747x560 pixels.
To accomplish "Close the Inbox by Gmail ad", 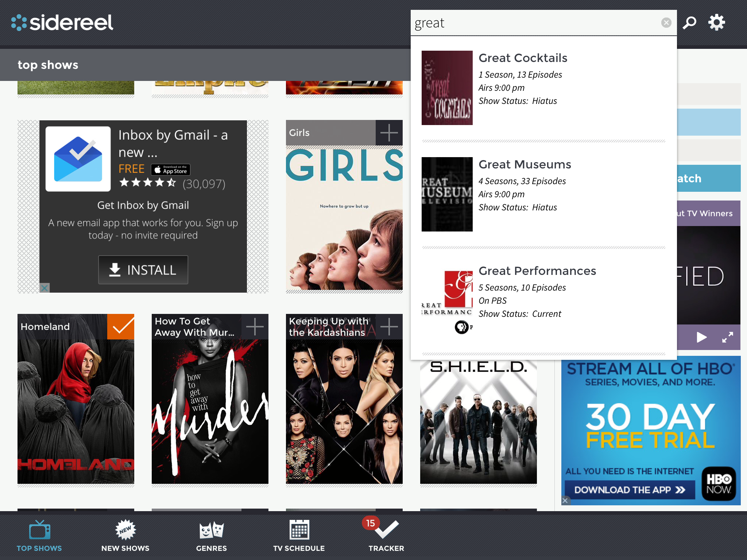I will click(x=44, y=288).
